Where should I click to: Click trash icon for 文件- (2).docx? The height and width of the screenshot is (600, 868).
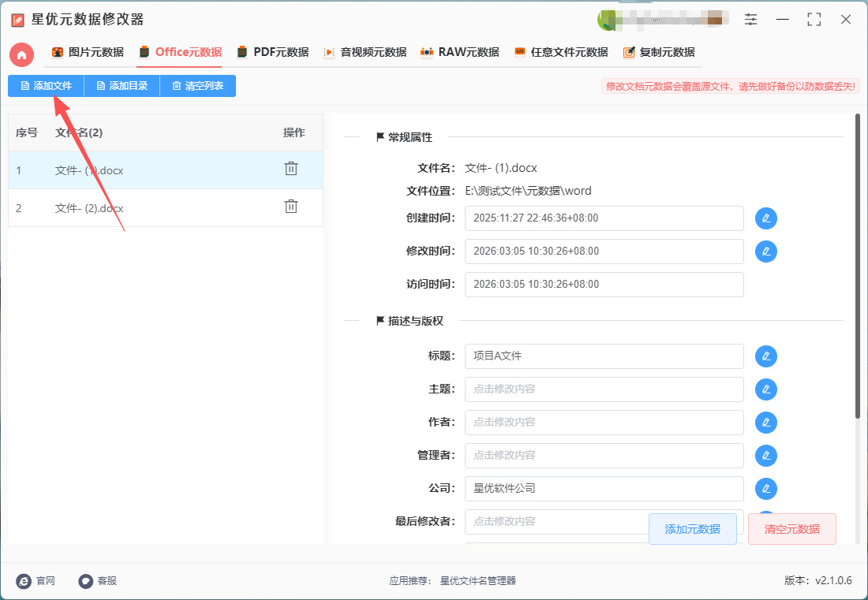[291, 207]
